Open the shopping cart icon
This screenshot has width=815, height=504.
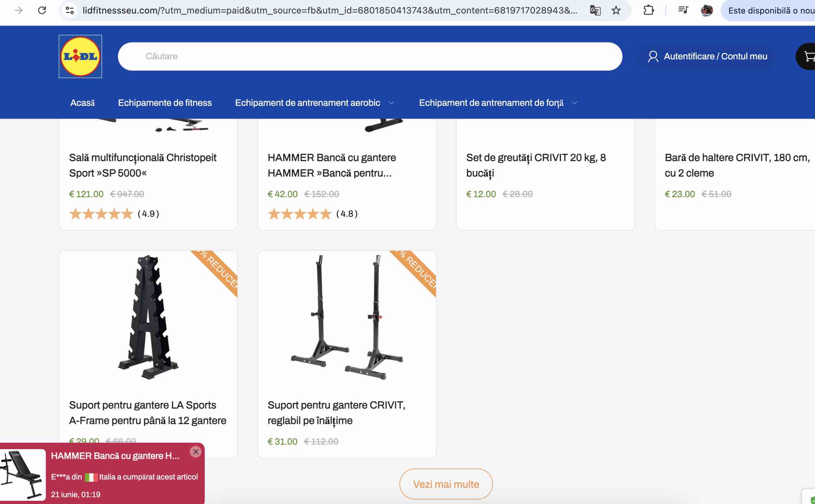coord(809,56)
